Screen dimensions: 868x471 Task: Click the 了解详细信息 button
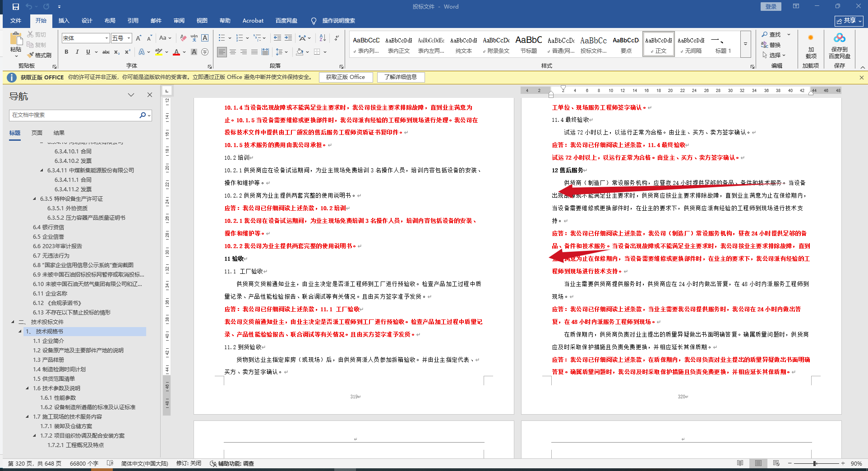pyautogui.click(x=401, y=77)
